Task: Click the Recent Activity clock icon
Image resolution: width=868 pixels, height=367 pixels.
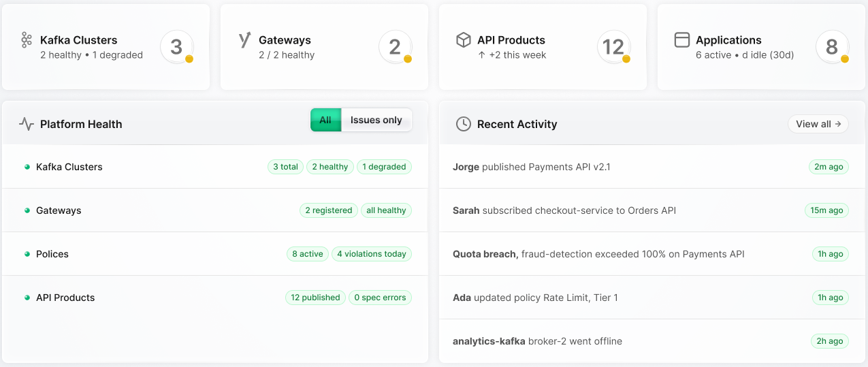Action: point(464,124)
